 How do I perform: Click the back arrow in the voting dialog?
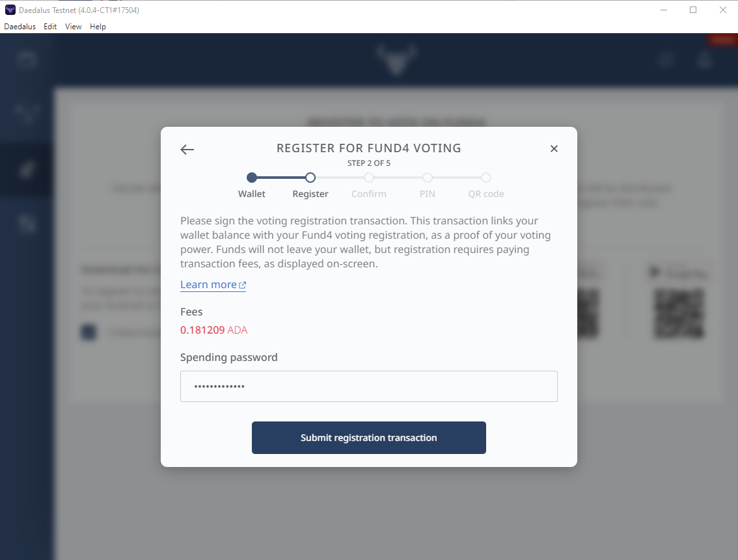click(187, 150)
